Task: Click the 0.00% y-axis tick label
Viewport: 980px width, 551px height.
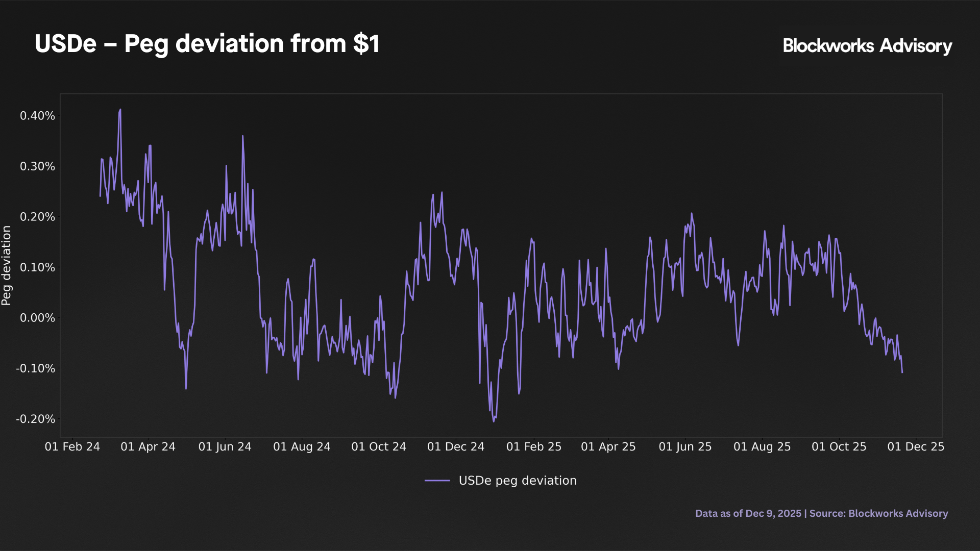Action: tap(37, 318)
